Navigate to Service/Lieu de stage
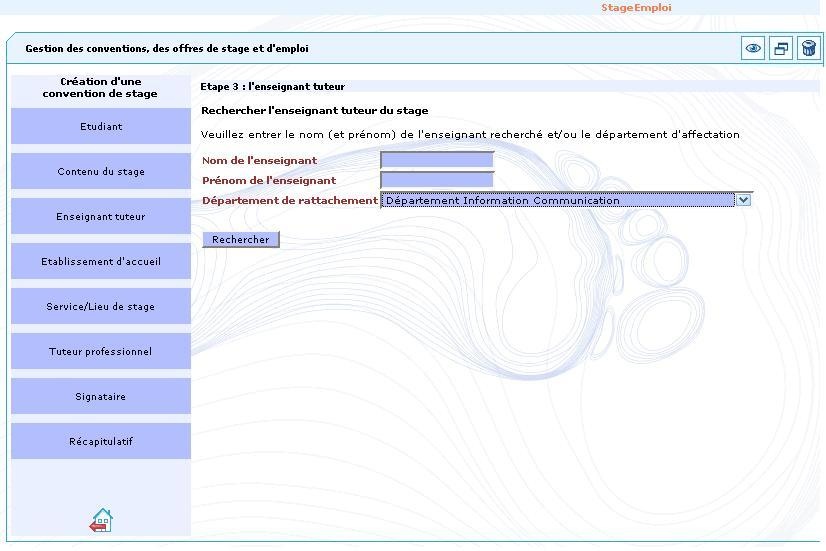Image resolution: width=826 pixels, height=551 pixels. [101, 307]
